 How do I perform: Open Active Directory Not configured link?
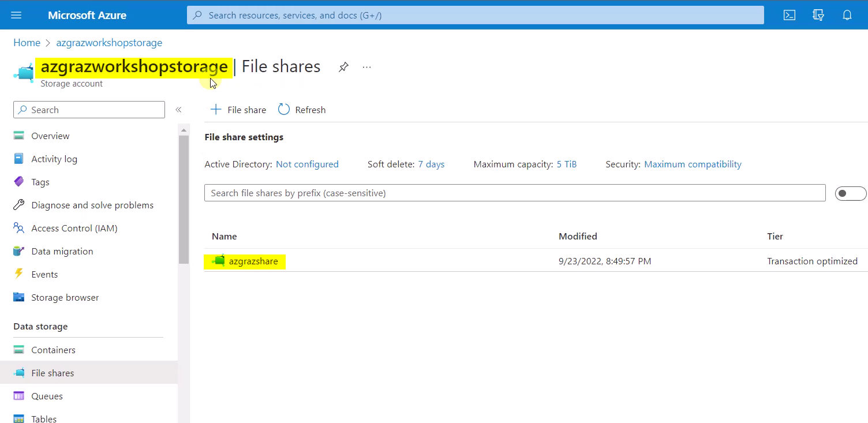307,164
